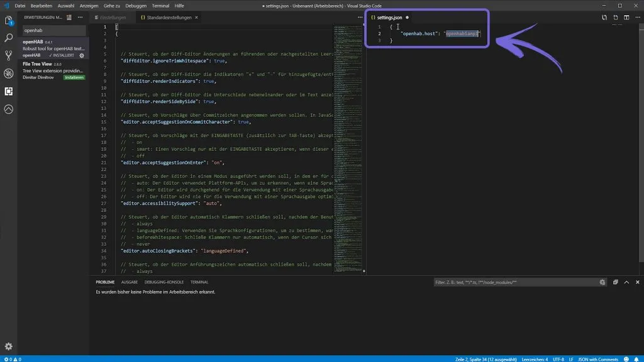This screenshot has width=644, height=362.
Task: Open more actions menu in Extensions sidebar header
Action: (x=80, y=17)
